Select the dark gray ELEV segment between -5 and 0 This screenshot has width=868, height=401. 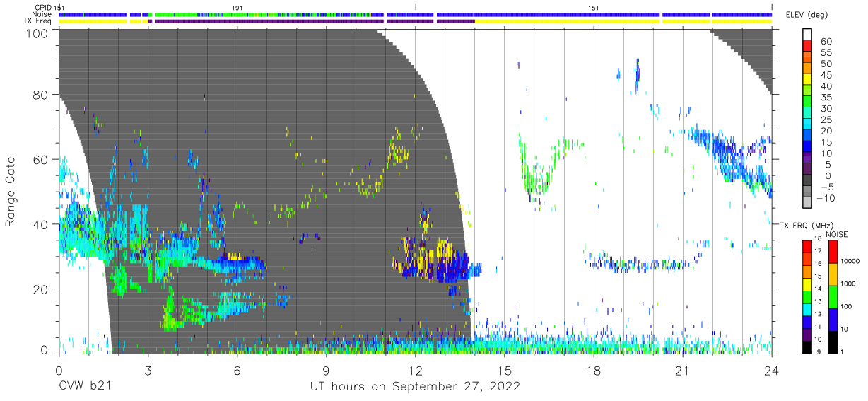[807, 181]
